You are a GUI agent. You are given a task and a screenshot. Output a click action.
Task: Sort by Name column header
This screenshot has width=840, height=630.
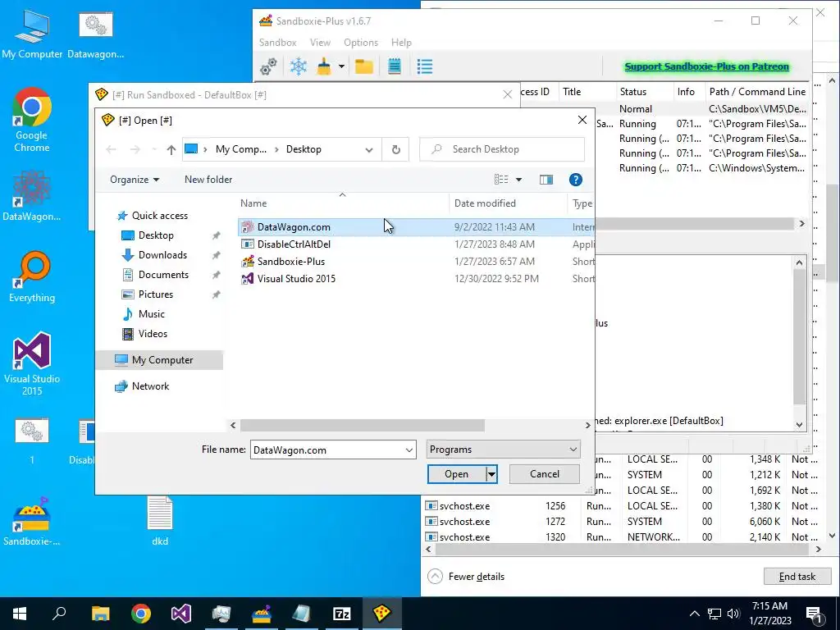[342, 203]
